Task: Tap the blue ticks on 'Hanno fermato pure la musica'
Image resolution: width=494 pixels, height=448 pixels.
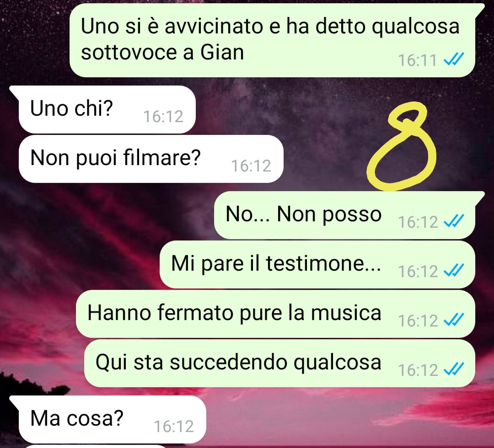Action: point(454,320)
